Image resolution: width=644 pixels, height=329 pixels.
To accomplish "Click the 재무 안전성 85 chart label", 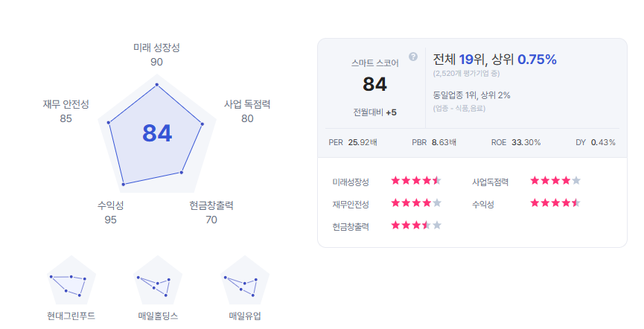I will click(66, 112).
